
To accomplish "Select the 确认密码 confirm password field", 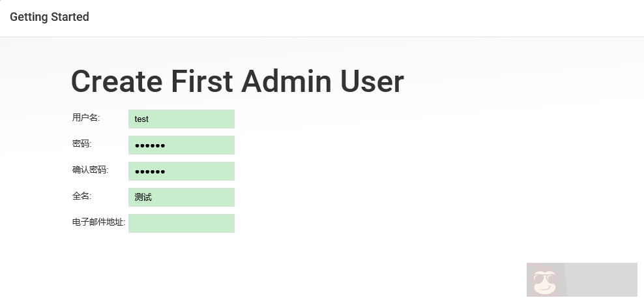I will (181, 171).
